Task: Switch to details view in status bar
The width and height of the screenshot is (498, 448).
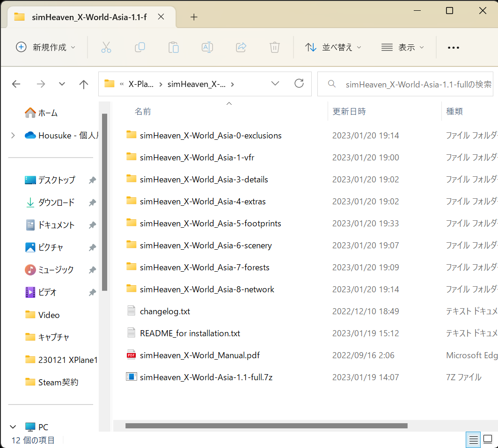Action: (473, 440)
